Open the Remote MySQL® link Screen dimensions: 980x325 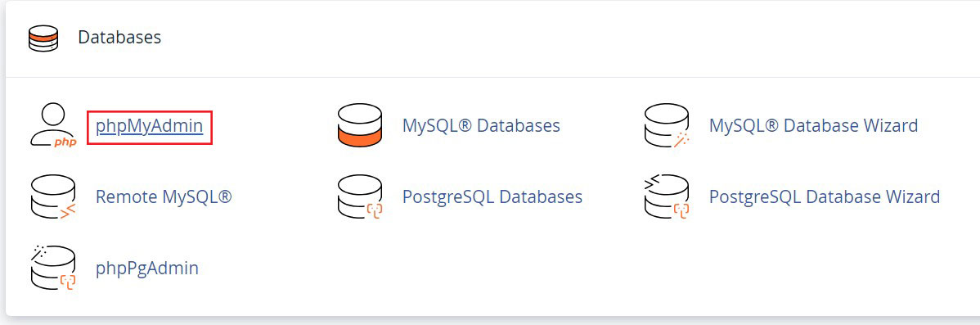tap(164, 196)
